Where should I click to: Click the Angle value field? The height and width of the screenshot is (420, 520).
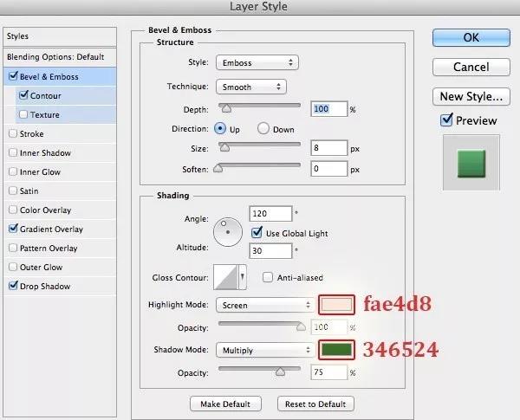pyautogui.click(x=270, y=214)
